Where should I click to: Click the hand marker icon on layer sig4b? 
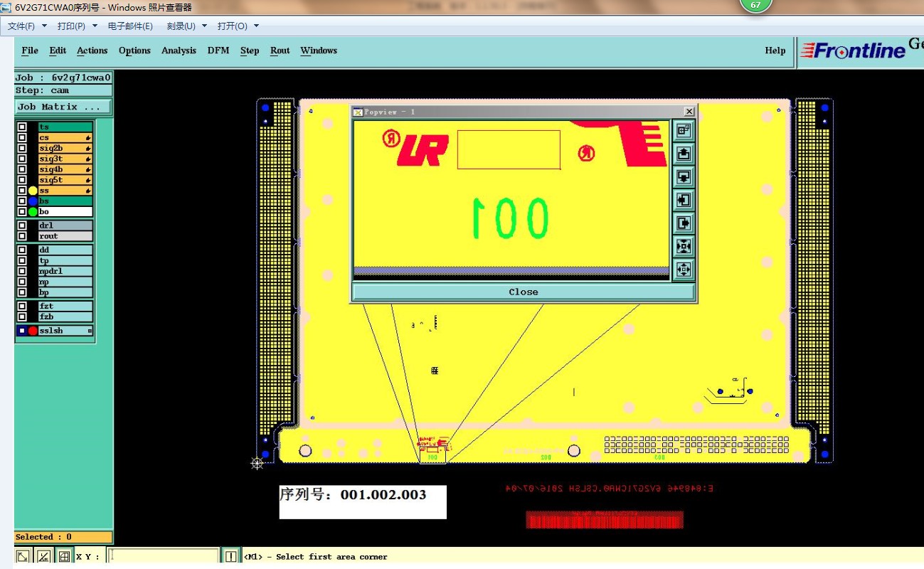(89, 170)
